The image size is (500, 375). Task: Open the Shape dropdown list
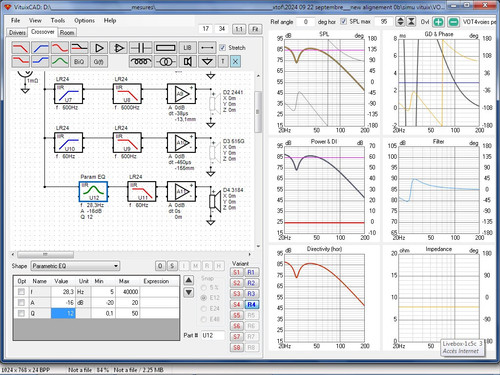coord(76,266)
